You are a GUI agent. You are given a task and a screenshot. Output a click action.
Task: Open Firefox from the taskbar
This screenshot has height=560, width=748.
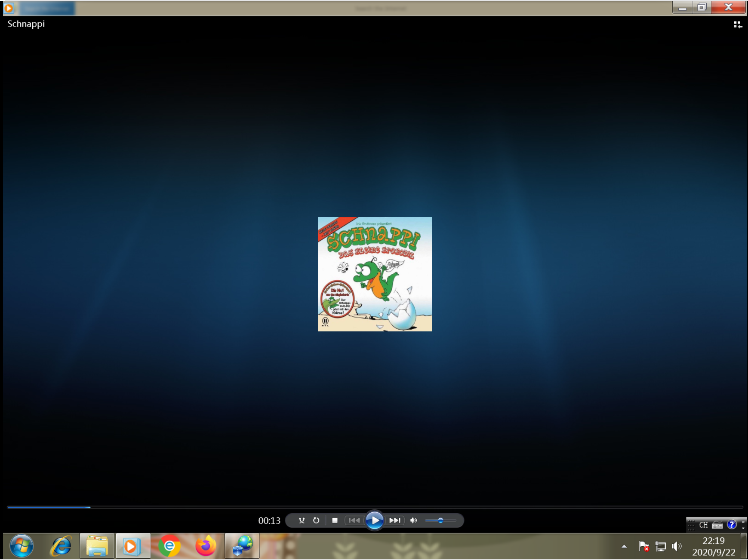pyautogui.click(x=206, y=546)
